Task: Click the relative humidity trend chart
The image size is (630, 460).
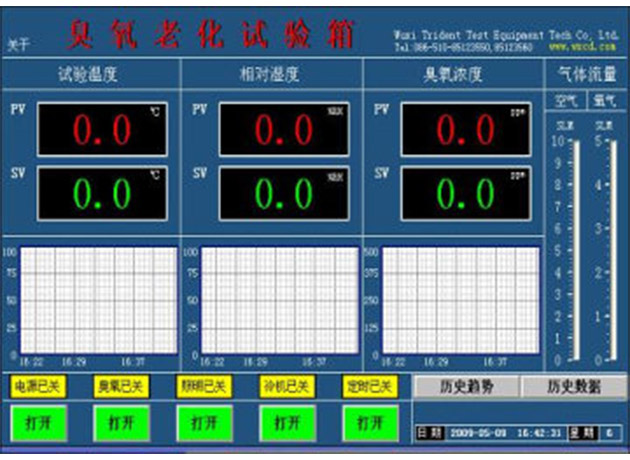Action: (x=280, y=300)
